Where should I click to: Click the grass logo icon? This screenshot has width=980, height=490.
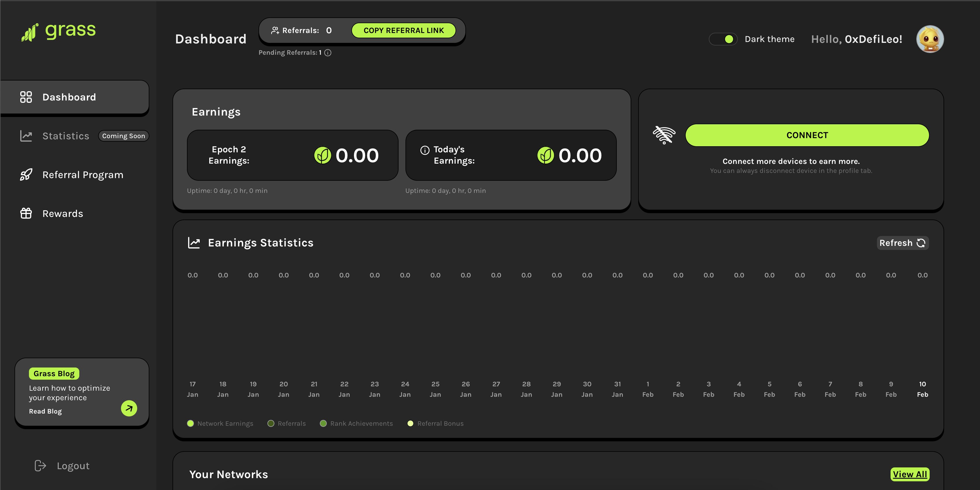tap(30, 32)
